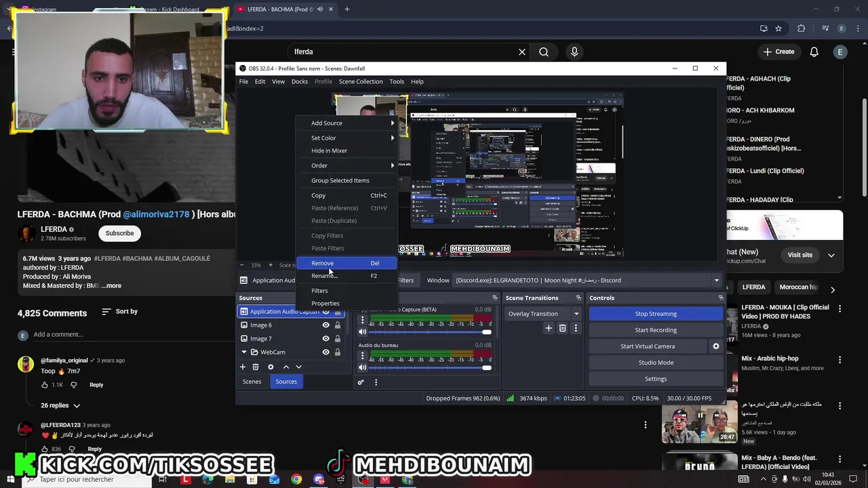Open Chrome icon on the taskbar
Screen dimensions: 868x488
pos(296,479)
